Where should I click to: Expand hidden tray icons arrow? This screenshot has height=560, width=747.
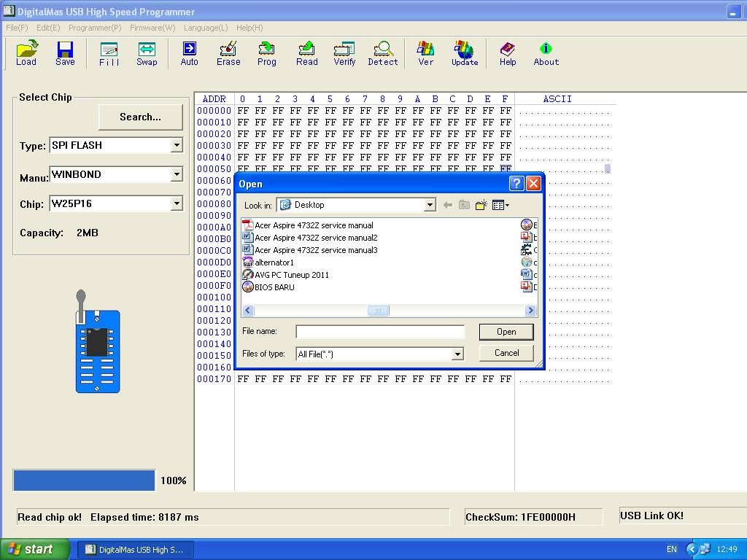click(x=692, y=550)
